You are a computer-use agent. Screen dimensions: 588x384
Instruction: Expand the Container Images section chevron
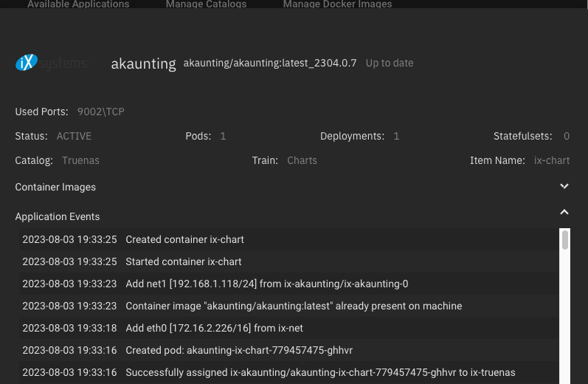coord(564,187)
